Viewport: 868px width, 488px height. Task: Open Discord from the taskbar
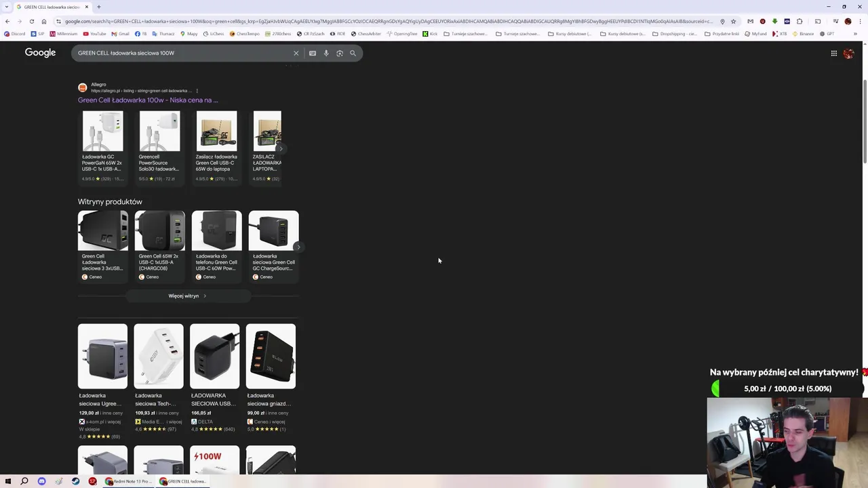[41, 481]
